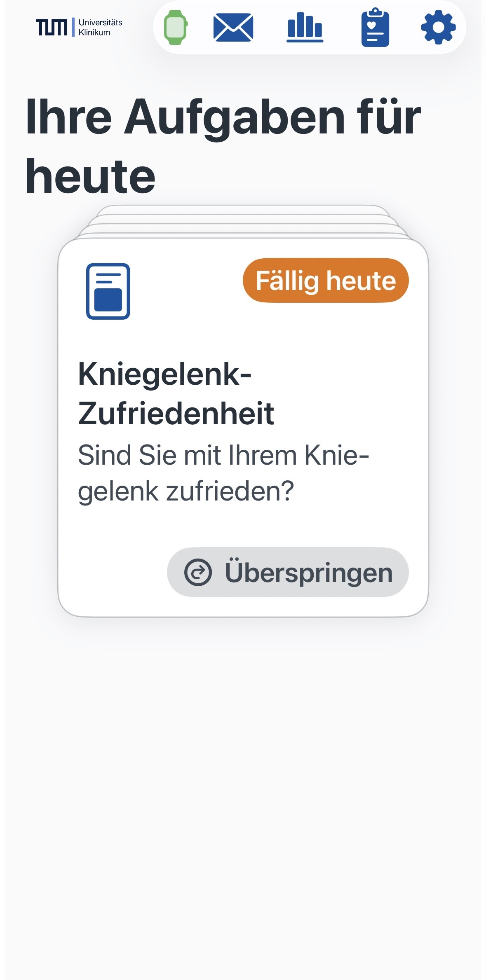Tap the blue questionnaire icon on card
Image resolution: width=486 pixels, height=980 pixels.
[108, 291]
